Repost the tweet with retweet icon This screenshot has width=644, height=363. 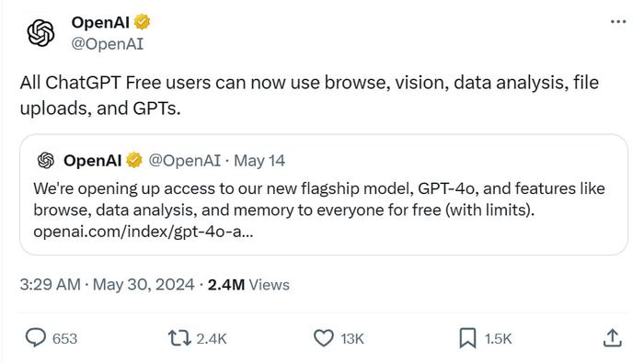[x=179, y=338]
